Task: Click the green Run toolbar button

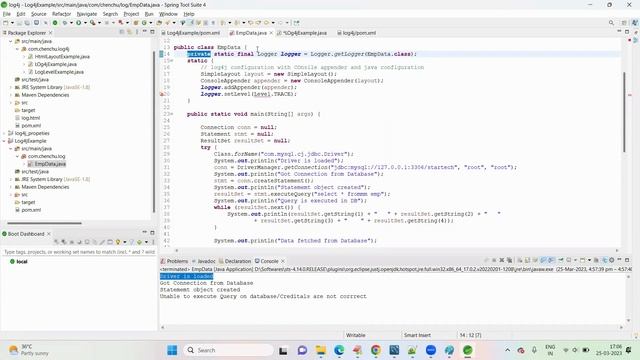Action: [x=79, y=23]
